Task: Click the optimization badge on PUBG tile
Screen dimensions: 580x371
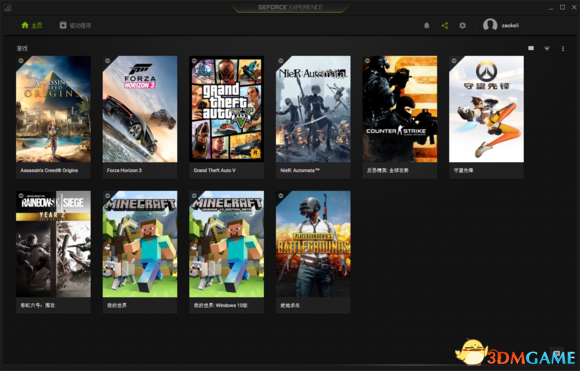Action: point(281,196)
